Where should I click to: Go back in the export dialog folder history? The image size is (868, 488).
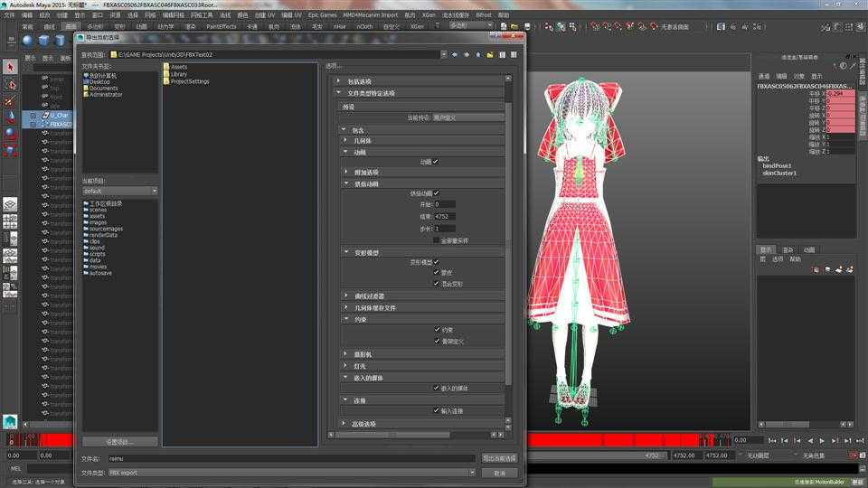455,55
